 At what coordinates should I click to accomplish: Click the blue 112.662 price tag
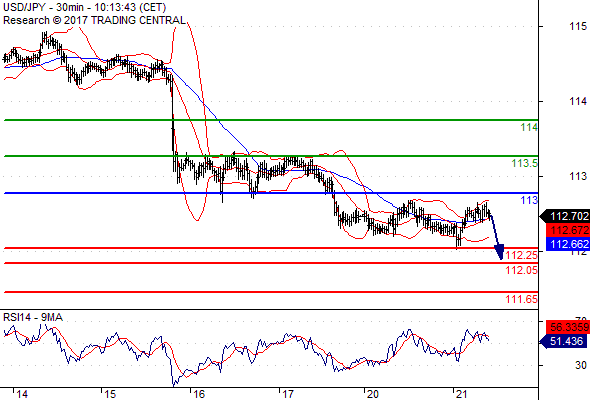568,244
